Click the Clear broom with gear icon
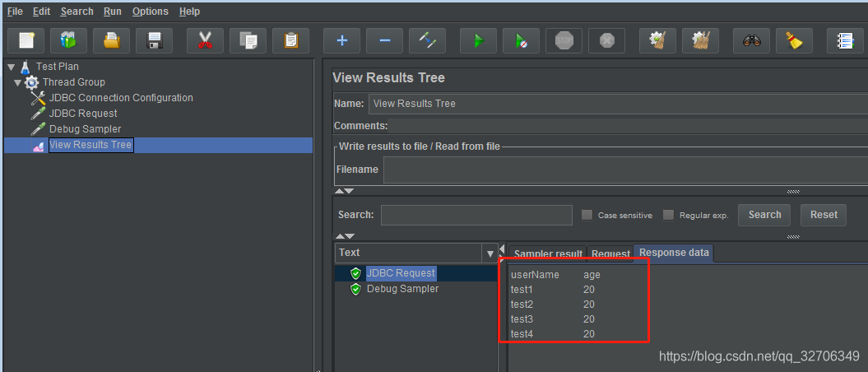 pos(657,40)
